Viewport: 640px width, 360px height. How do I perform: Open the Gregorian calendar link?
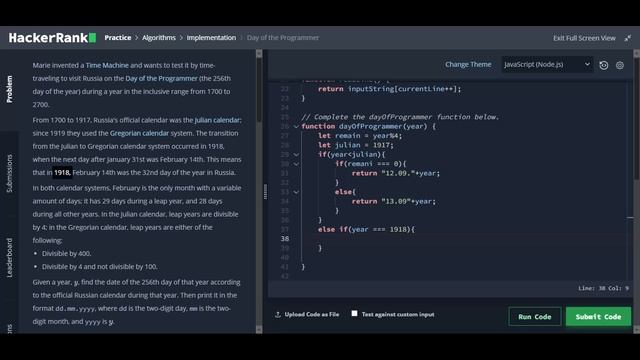click(x=139, y=133)
